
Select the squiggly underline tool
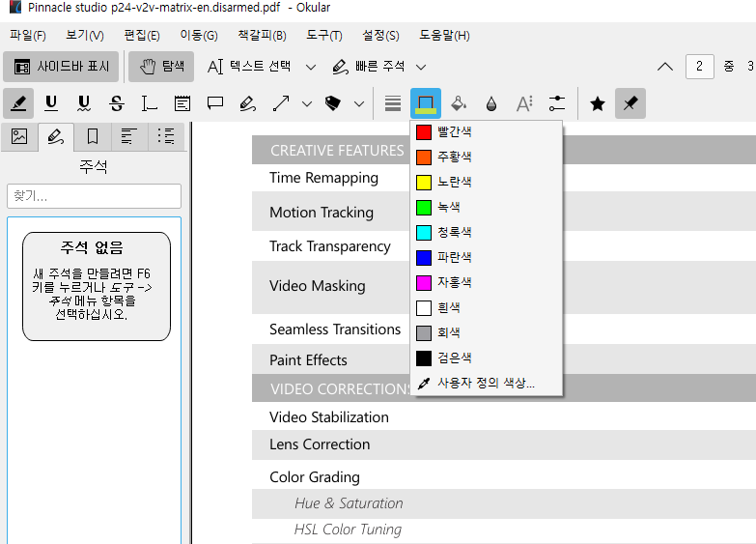[84, 103]
